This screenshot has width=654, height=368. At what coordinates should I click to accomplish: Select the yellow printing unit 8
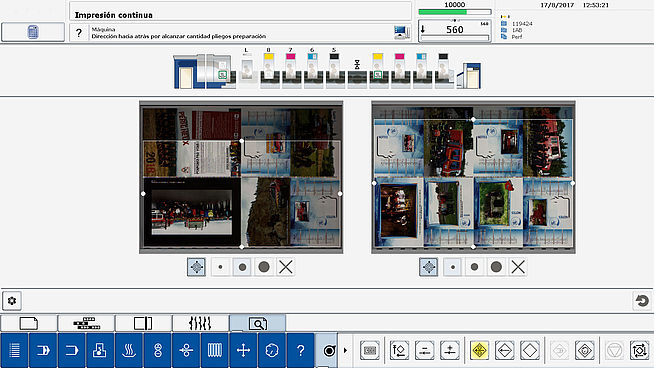pos(269,69)
